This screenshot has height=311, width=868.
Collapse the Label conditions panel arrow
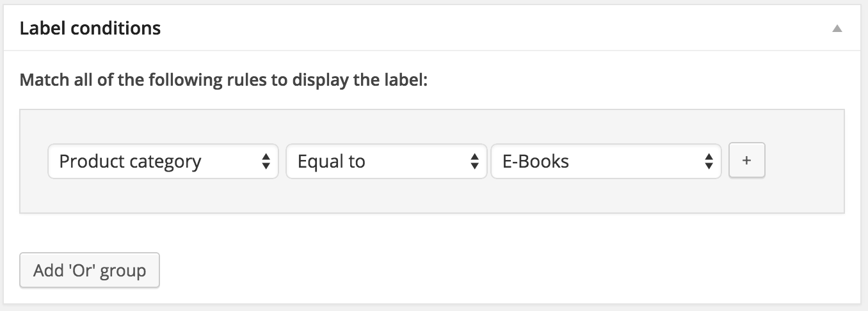tap(837, 29)
